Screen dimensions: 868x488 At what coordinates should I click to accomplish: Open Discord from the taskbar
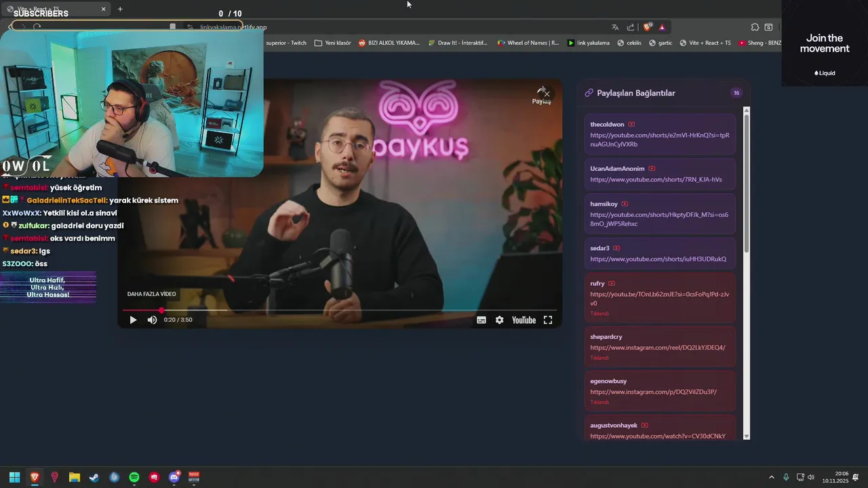174,477
